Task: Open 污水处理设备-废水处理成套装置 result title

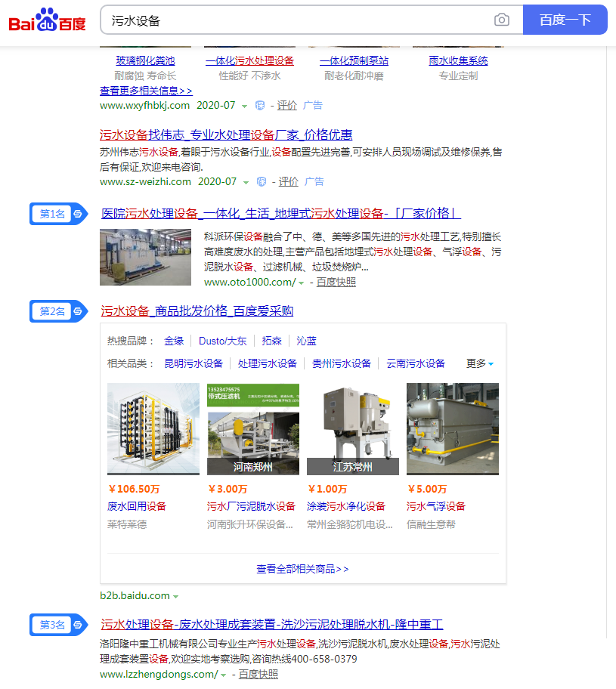Action: pyautogui.click(x=272, y=624)
